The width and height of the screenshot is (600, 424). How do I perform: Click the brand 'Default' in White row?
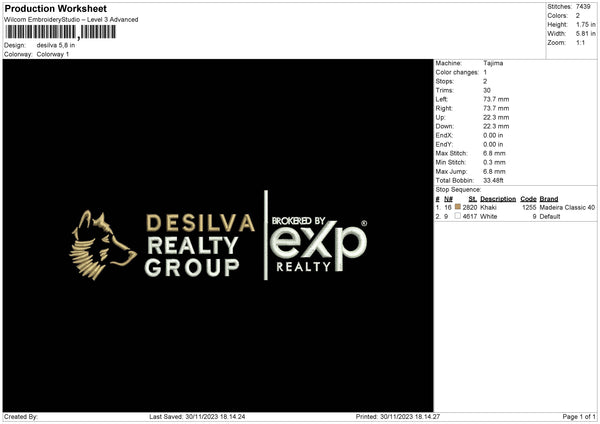coord(550,217)
